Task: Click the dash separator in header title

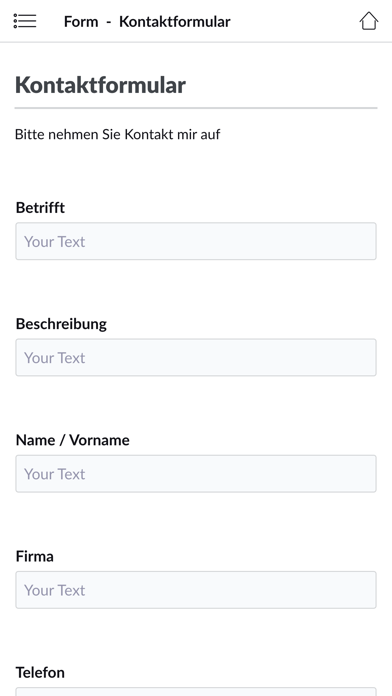Action: (108, 22)
